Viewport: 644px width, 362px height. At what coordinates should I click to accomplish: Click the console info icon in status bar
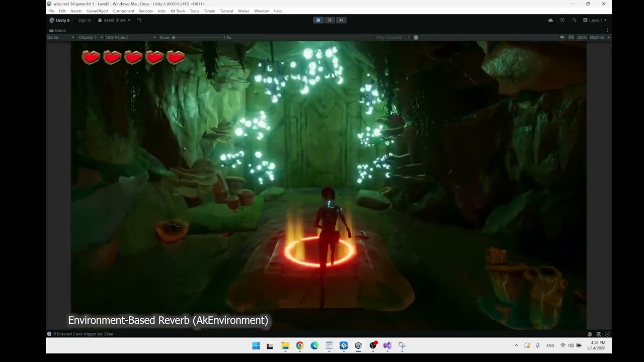[x=49, y=334]
